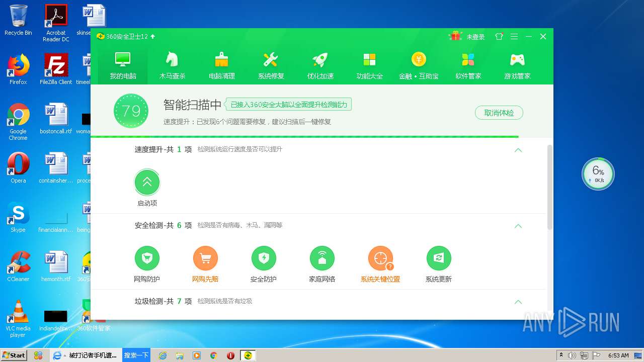Click the clock showing 6:53 AM

click(x=618, y=355)
